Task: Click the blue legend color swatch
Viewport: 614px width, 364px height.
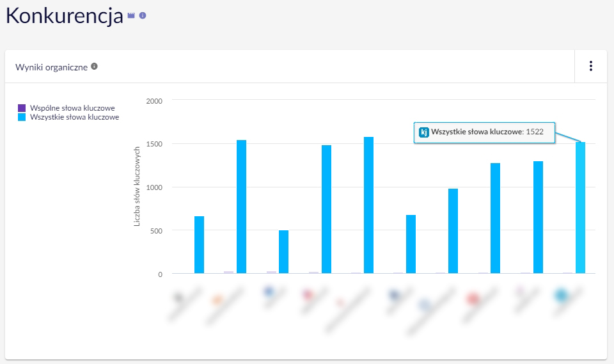Action: pos(22,117)
